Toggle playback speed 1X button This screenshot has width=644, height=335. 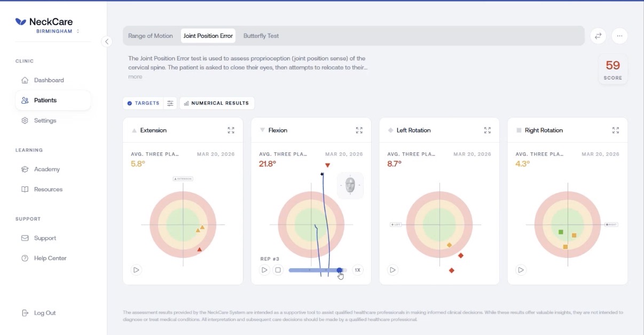[x=358, y=270]
